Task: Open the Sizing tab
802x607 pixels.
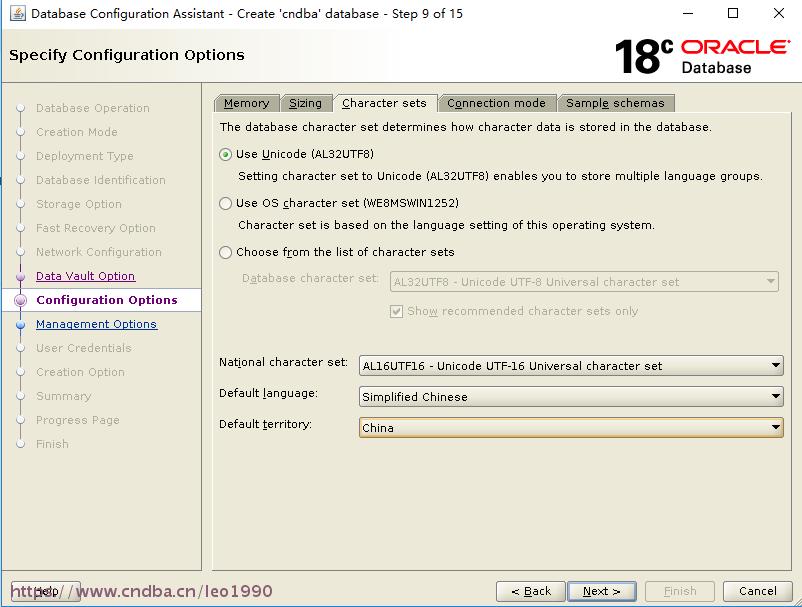Action: [305, 103]
